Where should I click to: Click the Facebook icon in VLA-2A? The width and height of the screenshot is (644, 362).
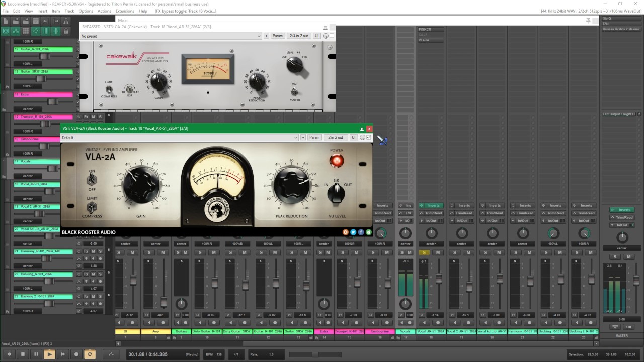(361, 232)
